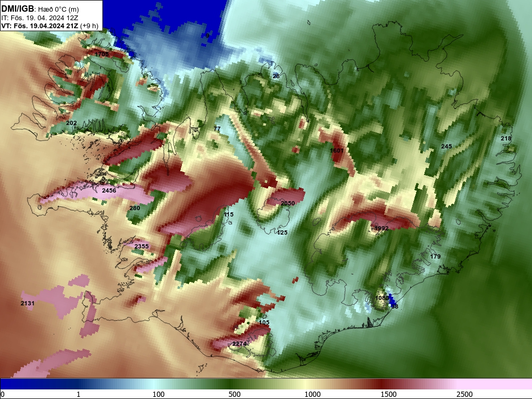Viewport: 532px width, 399px height.
Task: Click the map value 2050
Action: [288, 203]
